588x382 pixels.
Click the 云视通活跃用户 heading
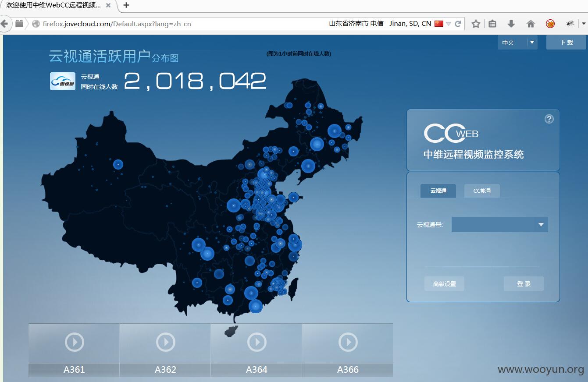100,57
